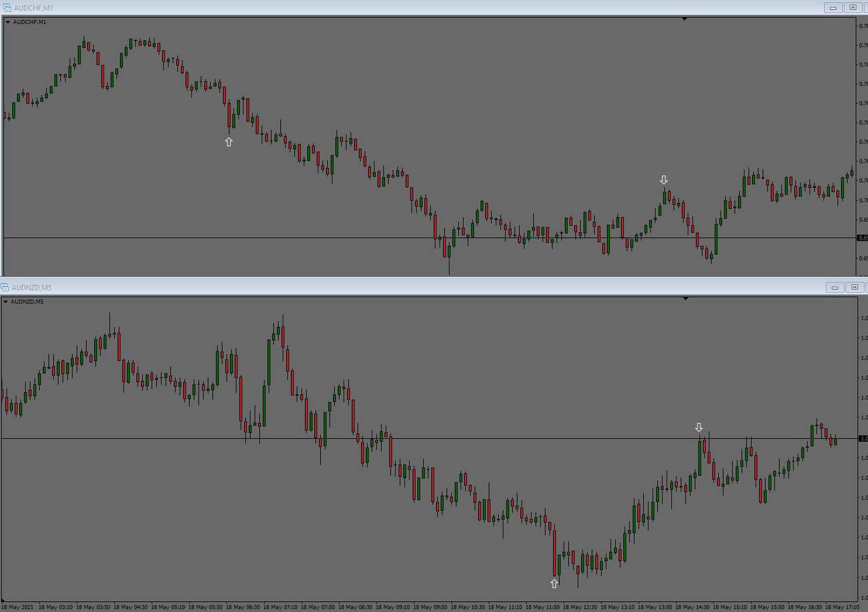This screenshot has width=868, height=612.
Task: Open the AUDCHF,M1 chart label dropdown triangle
Action: (x=7, y=22)
